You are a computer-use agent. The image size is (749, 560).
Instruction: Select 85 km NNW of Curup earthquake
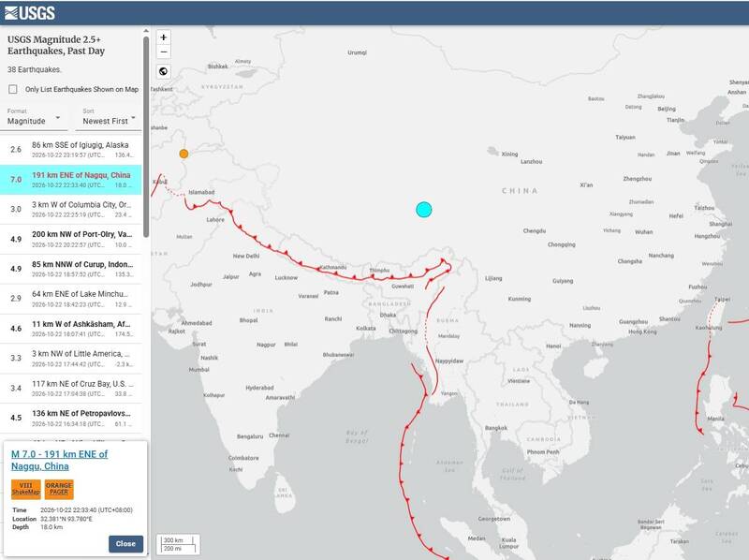click(71, 269)
